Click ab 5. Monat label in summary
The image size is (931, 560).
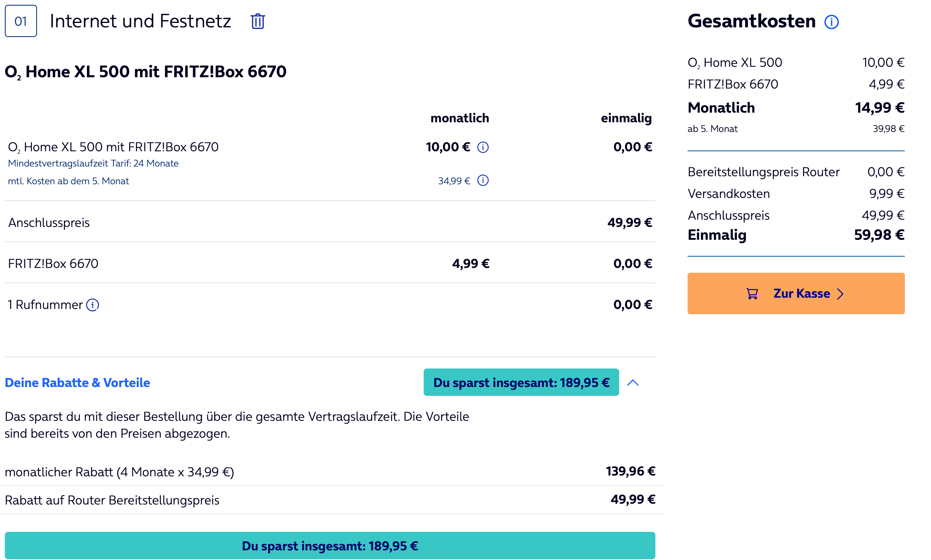[x=713, y=129]
